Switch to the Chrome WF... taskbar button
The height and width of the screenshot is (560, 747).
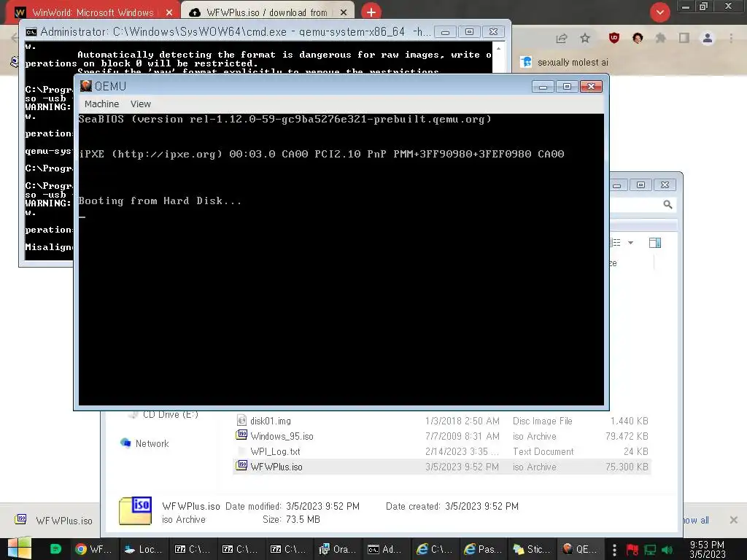pos(93,549)
